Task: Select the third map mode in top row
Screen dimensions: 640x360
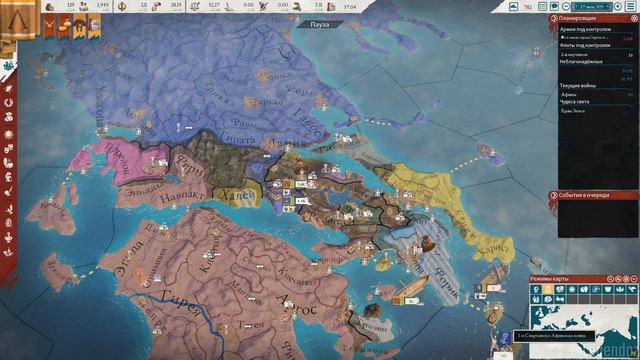Action: [x=560, y=289]
